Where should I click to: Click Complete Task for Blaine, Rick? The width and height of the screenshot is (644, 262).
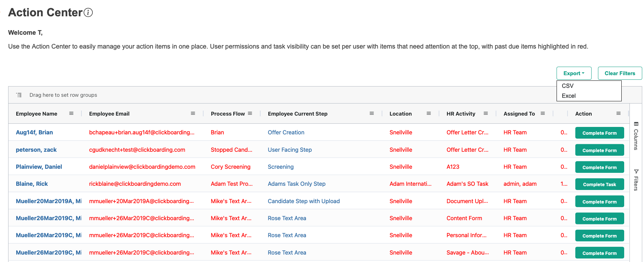tap(599, 184)
